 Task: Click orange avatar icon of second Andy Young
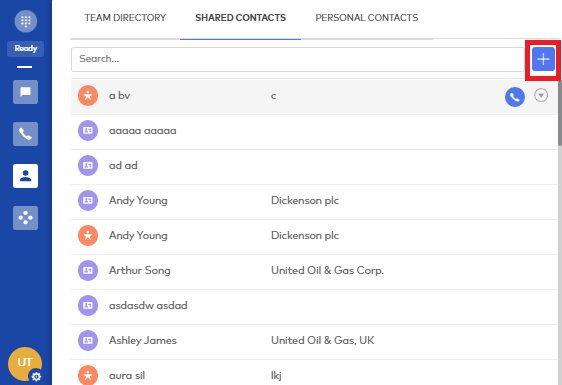coord(88,236)
